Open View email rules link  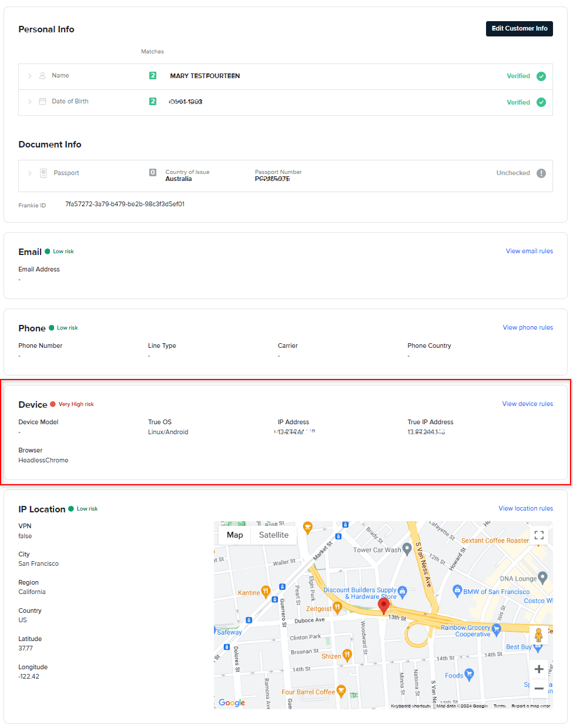529,251
